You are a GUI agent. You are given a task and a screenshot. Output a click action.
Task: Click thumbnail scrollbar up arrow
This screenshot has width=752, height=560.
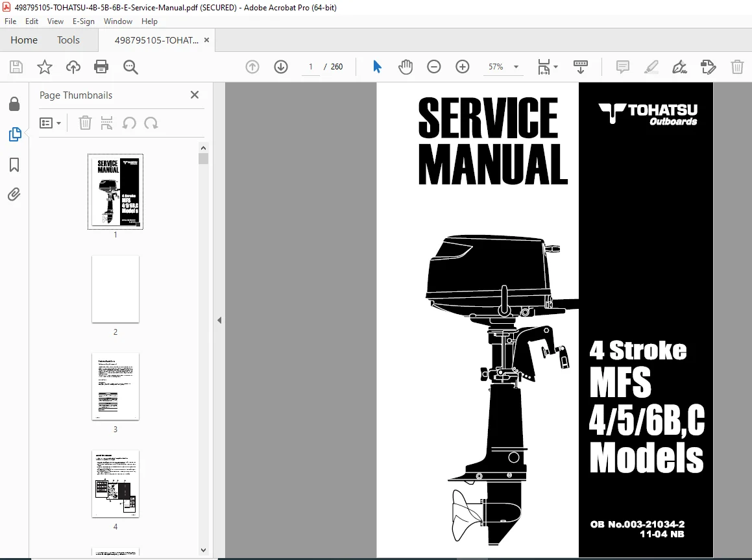click(203, 148)
